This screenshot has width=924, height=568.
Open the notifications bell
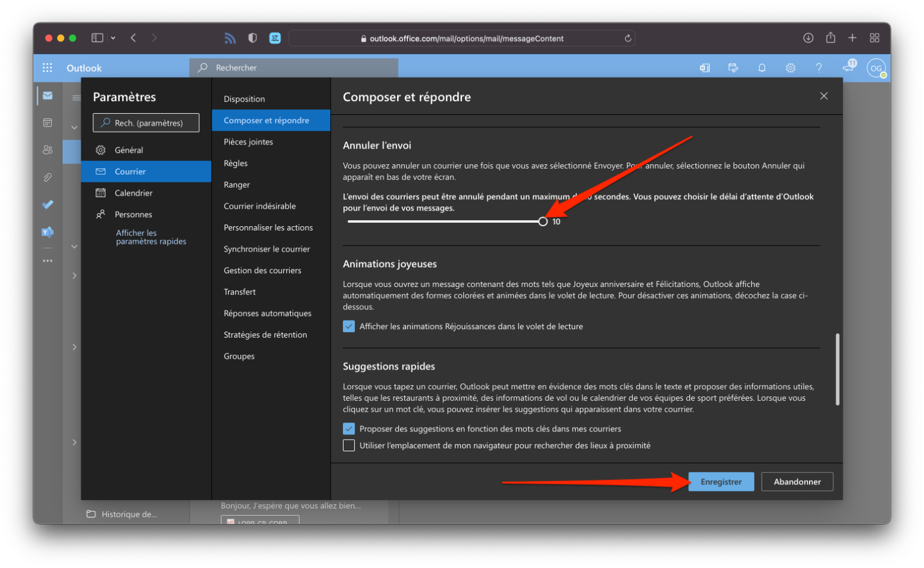click(762, 68)
